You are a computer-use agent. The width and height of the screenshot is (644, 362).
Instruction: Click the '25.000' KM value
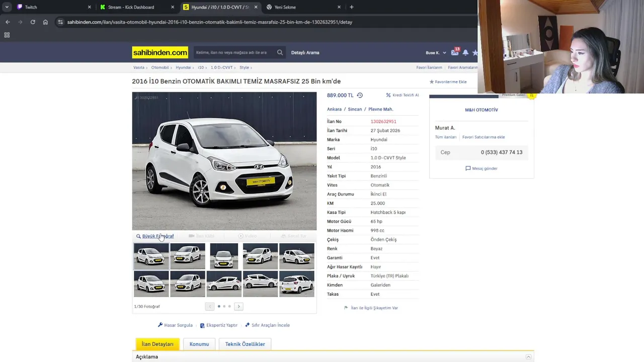click(x=377, y=203)
